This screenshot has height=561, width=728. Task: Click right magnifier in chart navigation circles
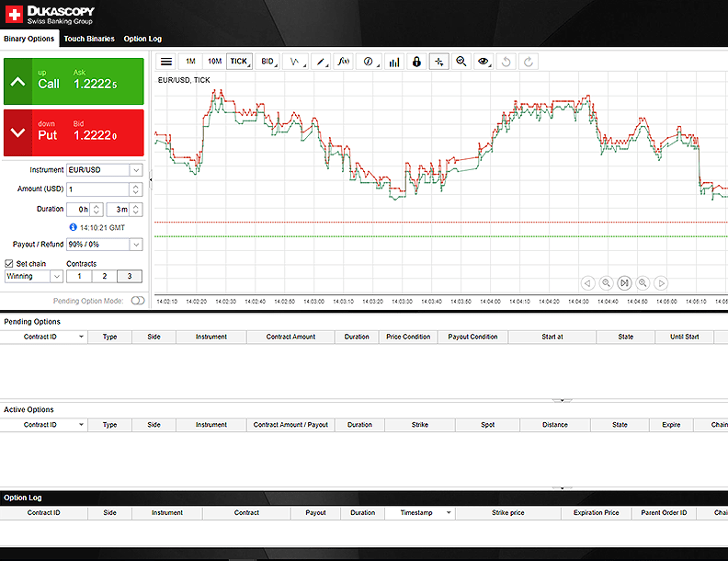click(x=643, y=283)
